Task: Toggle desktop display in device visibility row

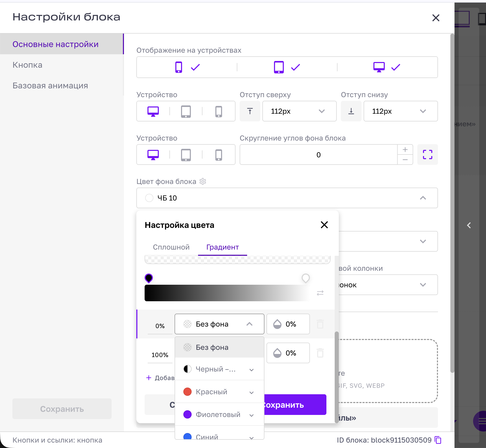Action: point(387,67)
